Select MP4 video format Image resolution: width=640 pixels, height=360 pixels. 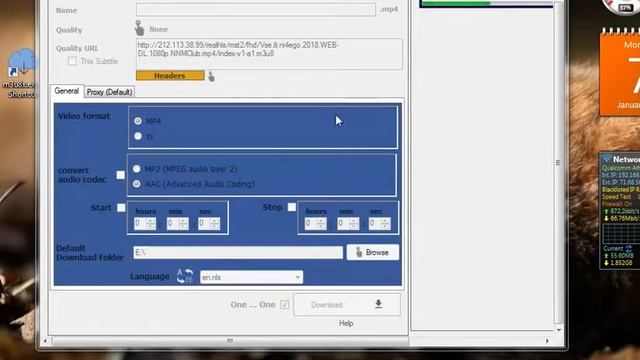tap(138, 121)
